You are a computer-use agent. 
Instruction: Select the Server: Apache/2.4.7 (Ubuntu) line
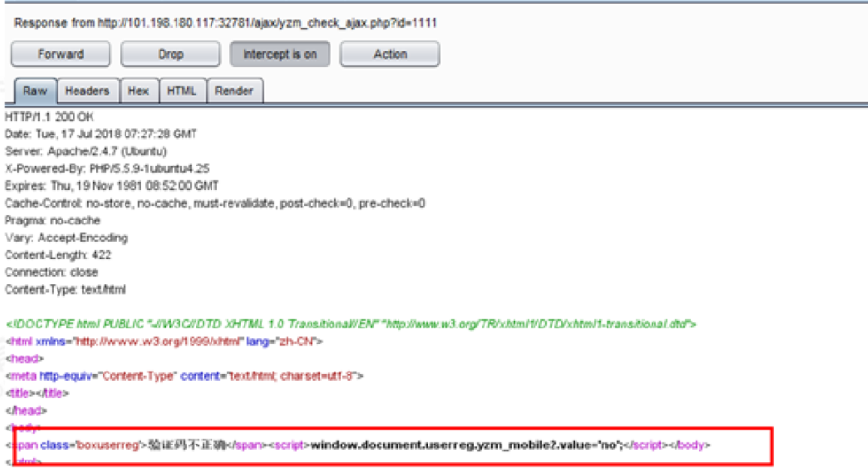86,151
